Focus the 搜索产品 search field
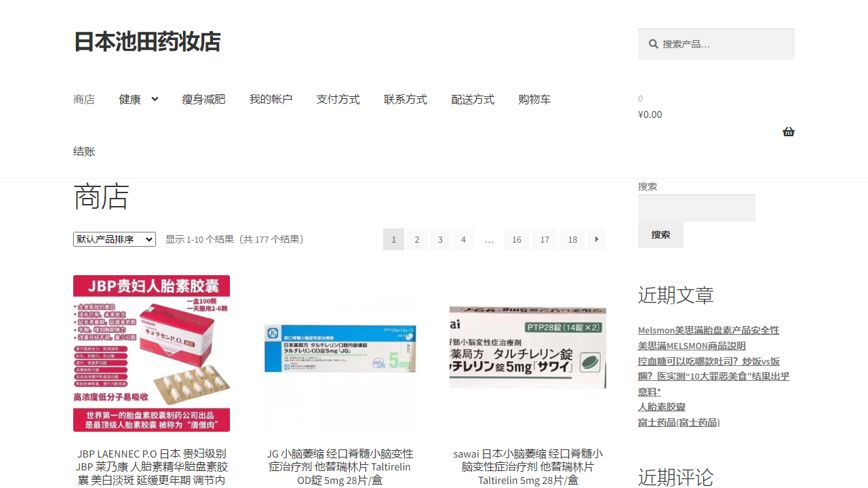This screenshot has width=868, height=488. coord(716,44)
